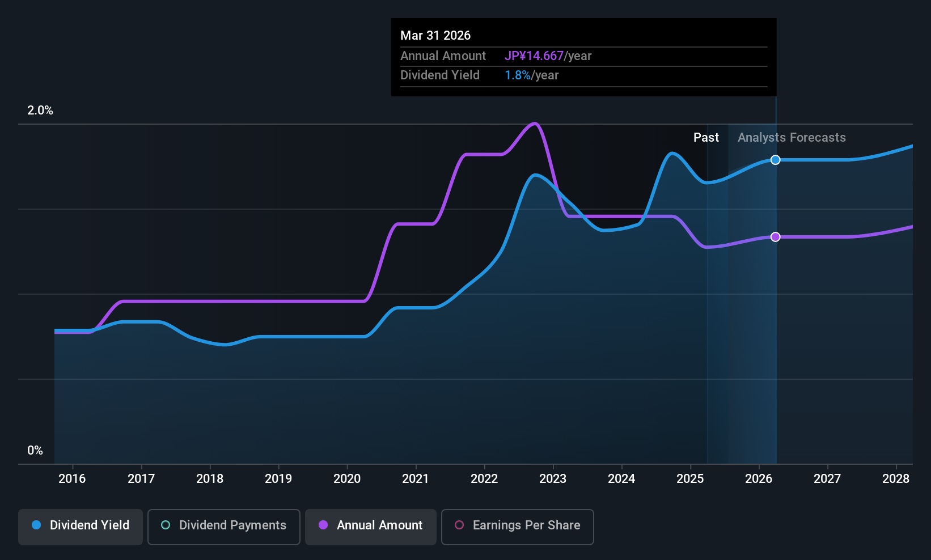Click the blue dot icon in Dividend Yield legend
The image size is (931, 560).
36,525
